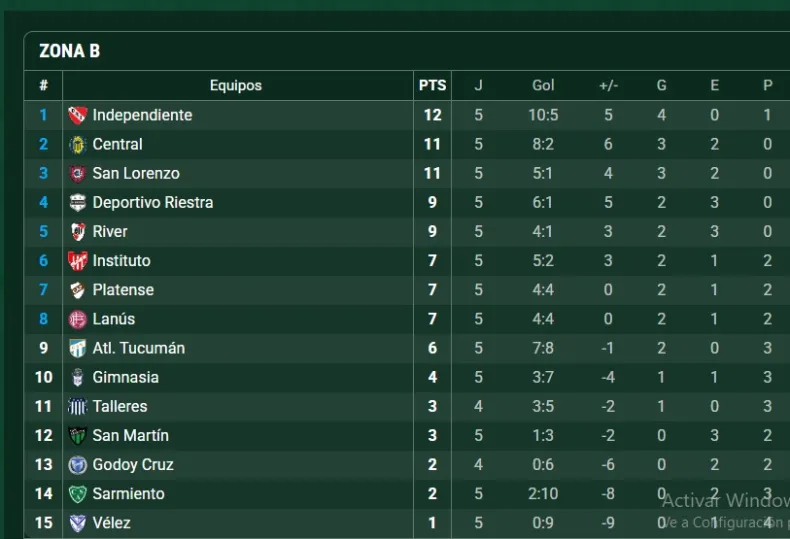Click the Lanús crest icon
The image size is (790, 539).
77,319
